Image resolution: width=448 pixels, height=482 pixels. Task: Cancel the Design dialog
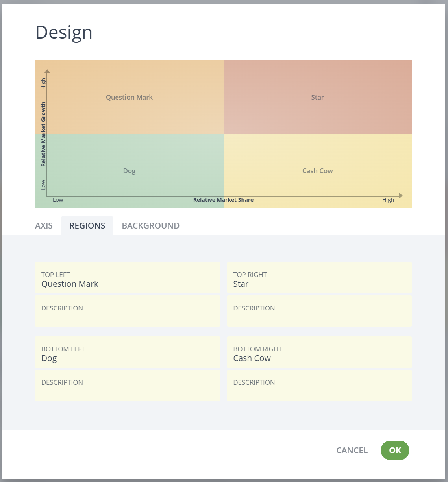click(x=352, y=450)
